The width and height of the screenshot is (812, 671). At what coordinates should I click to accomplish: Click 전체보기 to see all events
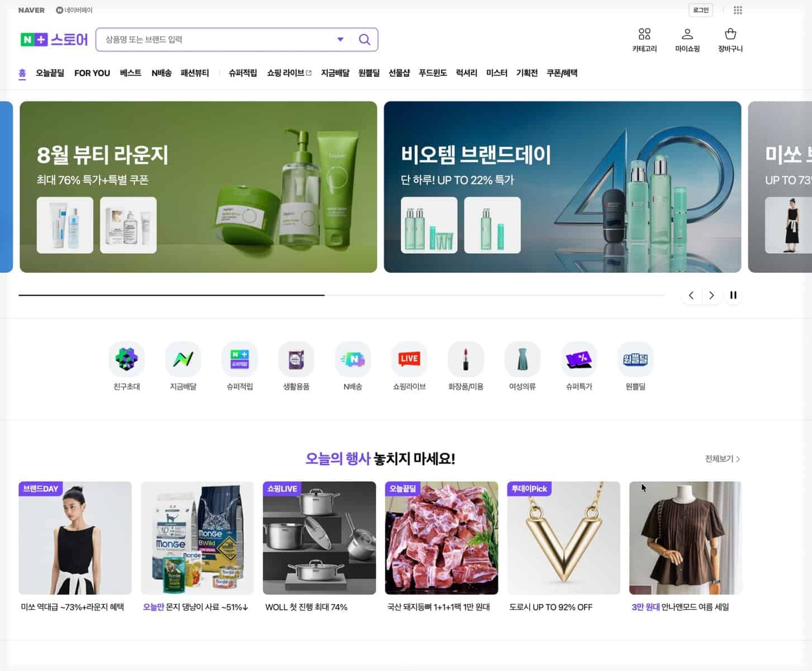722,459
